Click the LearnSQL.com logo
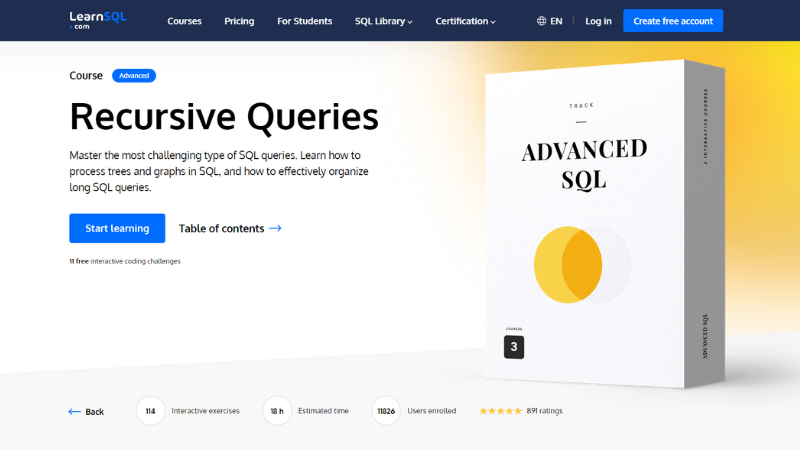Image resolution: width=800 pixels, height=450 pixels. click(x=98, y=20)
